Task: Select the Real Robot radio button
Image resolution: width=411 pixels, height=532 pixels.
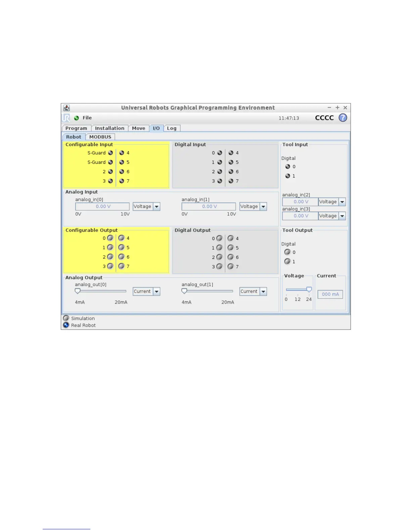Action: [66, 325]
